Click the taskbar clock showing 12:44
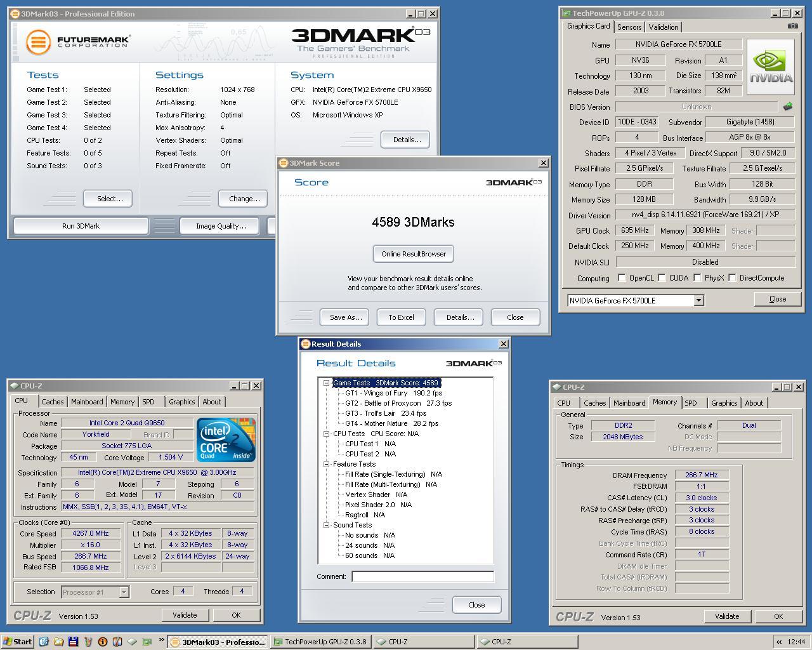812x650 pixels. point(796,642)
